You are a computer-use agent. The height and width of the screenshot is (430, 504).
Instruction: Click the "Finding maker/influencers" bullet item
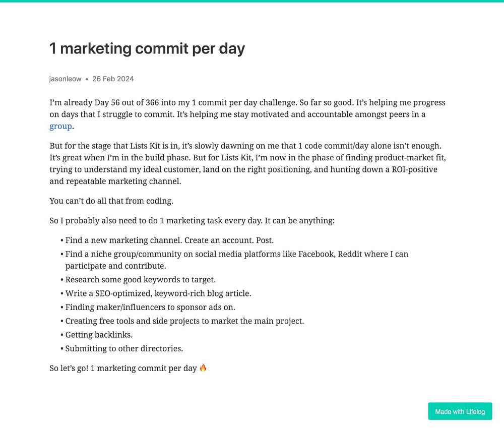click(150, 307)
